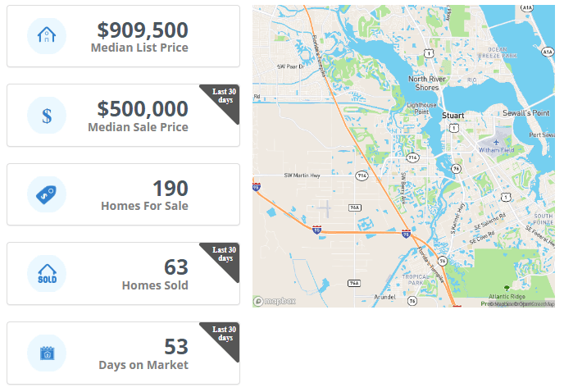
Task: Click the SOLD house icon
Action: pyautogui.click(x=47, y=274)
